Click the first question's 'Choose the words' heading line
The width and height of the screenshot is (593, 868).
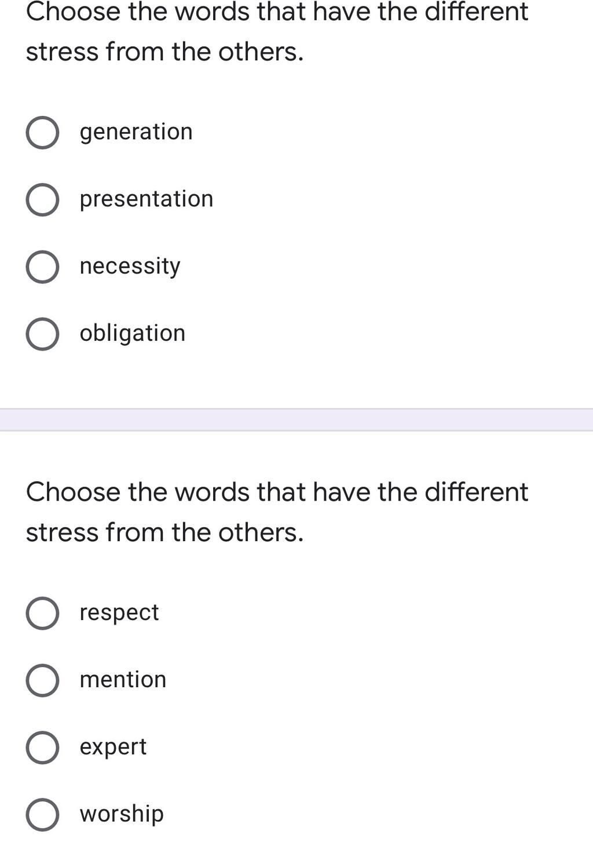click(x=277, y=12)
